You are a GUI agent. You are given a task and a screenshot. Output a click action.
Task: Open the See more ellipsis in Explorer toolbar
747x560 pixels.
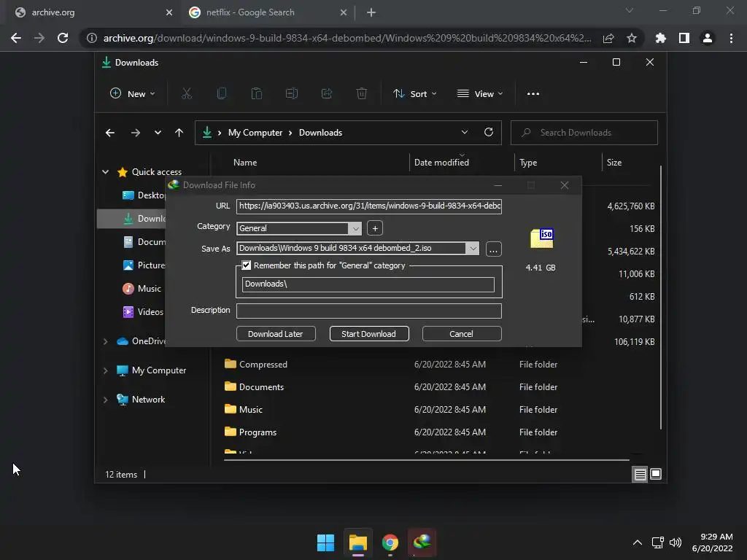533,94
